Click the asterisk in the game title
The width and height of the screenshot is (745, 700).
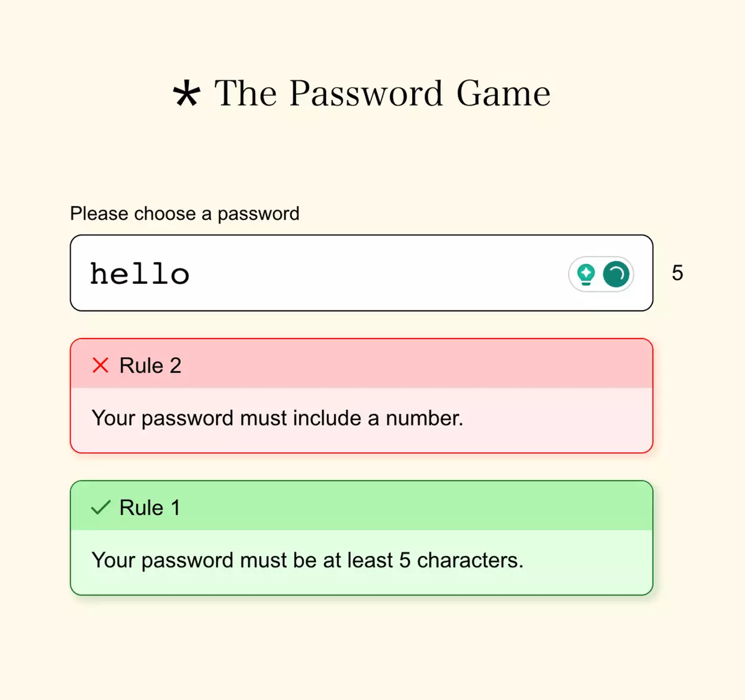point(186,94)
